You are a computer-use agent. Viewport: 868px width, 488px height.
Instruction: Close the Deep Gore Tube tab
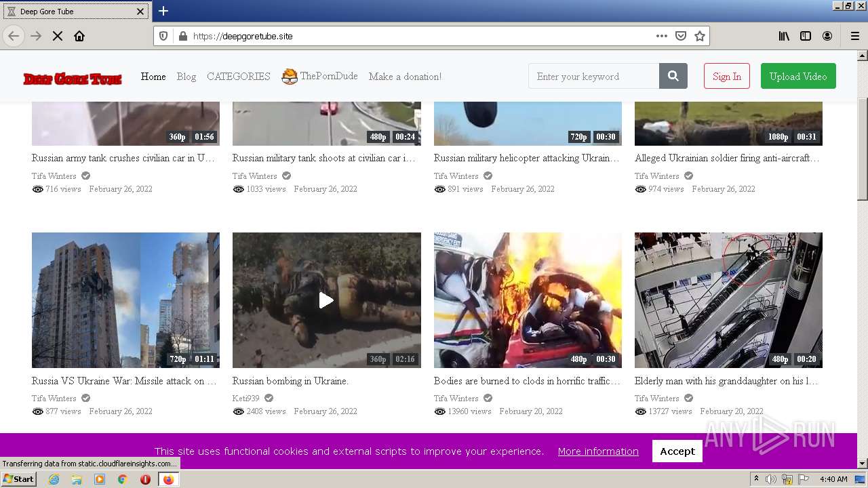(x=140, y=12)
